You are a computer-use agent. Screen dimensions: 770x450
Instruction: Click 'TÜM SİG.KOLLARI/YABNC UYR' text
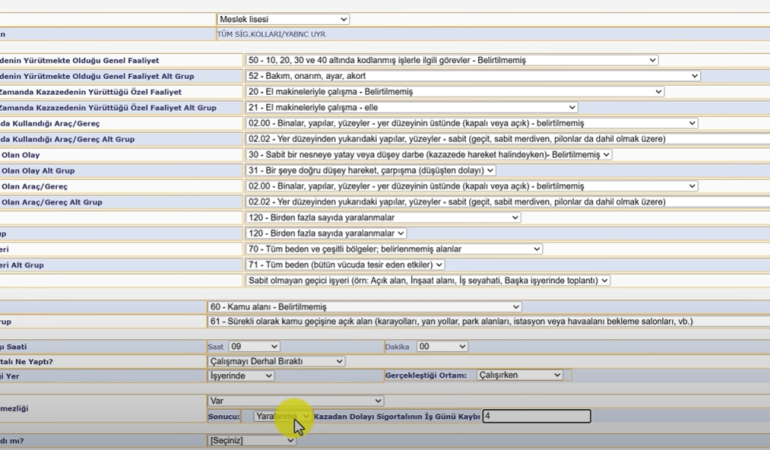pyautogui.click(x=272, y=34)
